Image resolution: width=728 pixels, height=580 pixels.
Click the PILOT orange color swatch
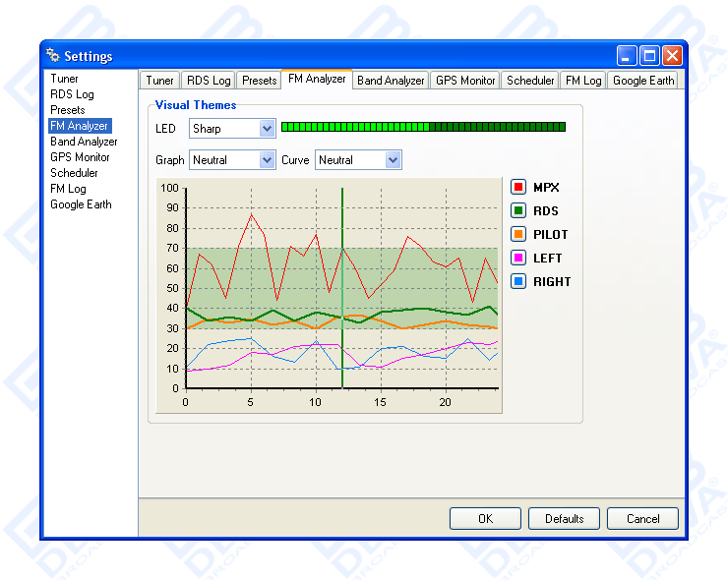518,234
